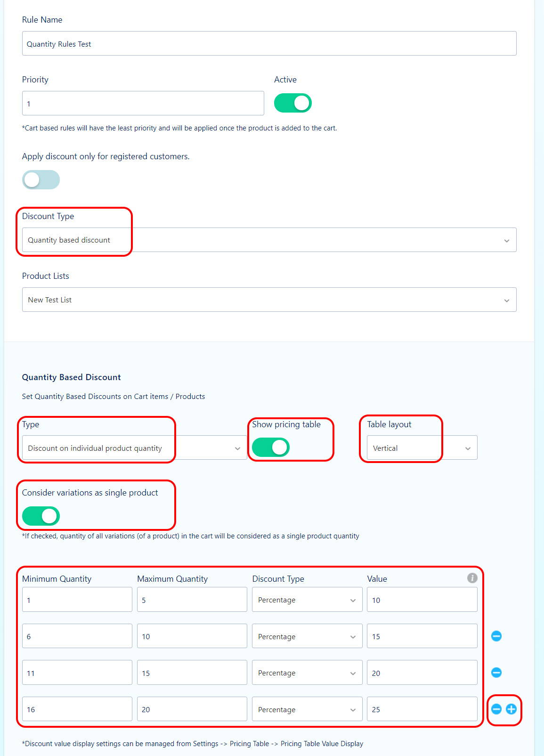Open last row Percentage discount dropdown
Viewport: 544px width, 756px height.
(307, 709)
